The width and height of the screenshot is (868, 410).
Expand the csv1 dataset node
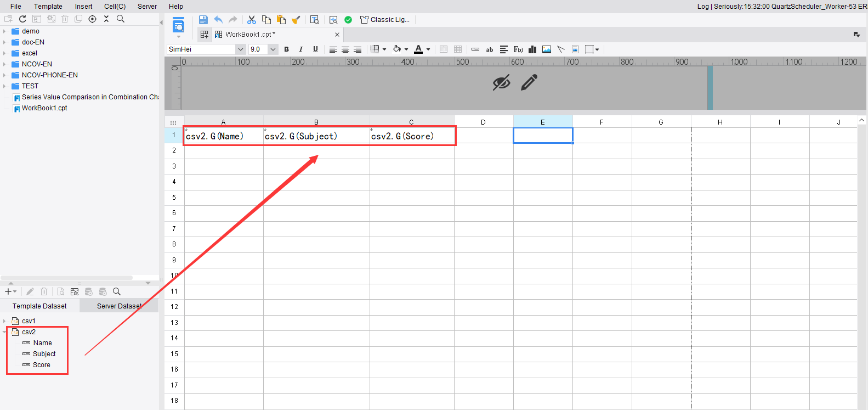coord(4,321)
